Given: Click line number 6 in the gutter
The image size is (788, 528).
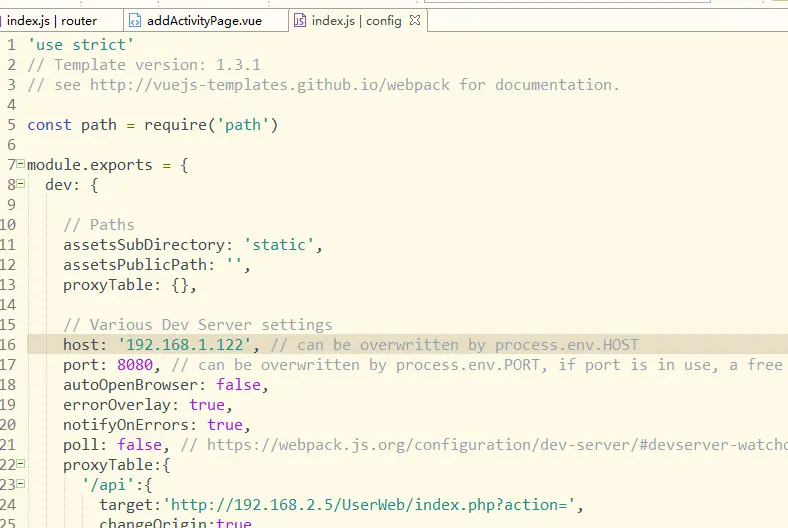Looking at the screenshot, I should click(x=11, y=145).
